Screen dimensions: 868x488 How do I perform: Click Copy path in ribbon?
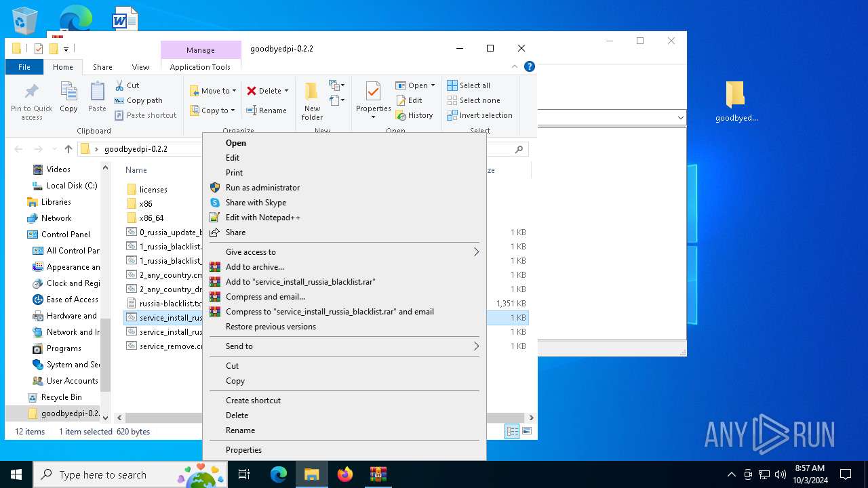tap(138, 100)
